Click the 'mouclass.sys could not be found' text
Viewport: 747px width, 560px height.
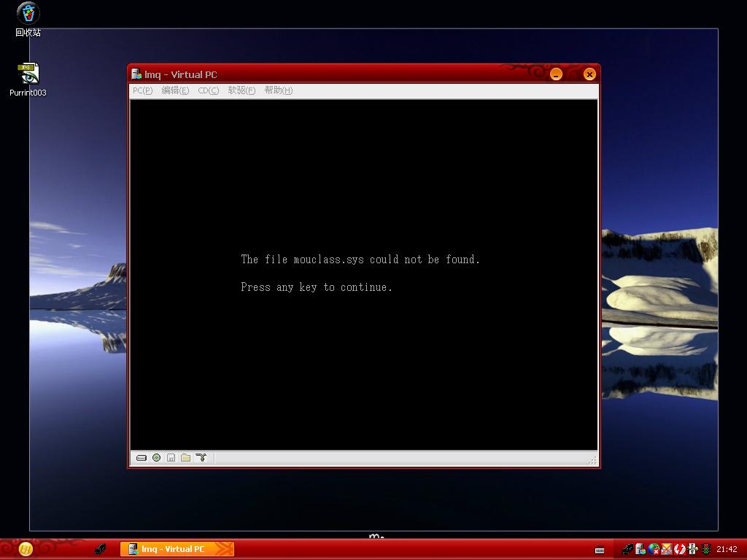click(x=387, y=260)
